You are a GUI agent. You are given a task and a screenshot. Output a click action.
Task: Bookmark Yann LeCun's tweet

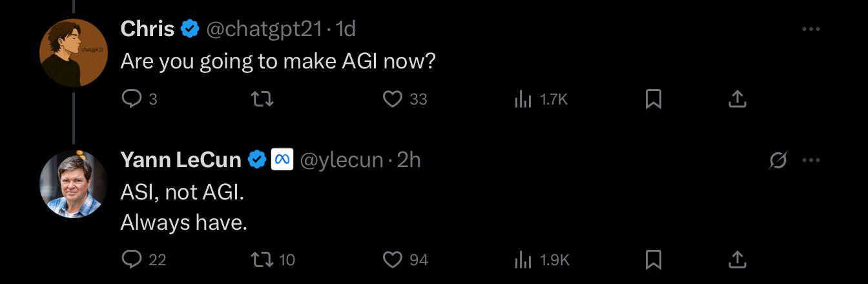click(x=654, y=259)
